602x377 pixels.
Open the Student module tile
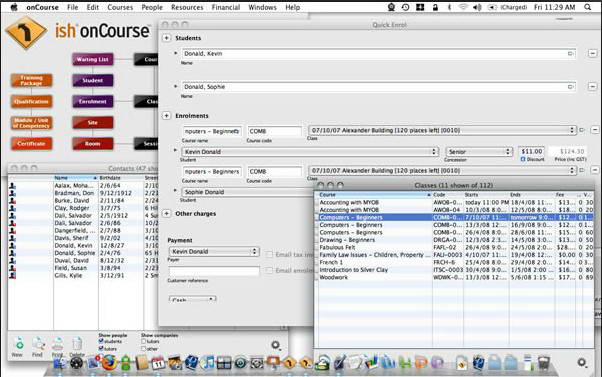tap(93, 80)
